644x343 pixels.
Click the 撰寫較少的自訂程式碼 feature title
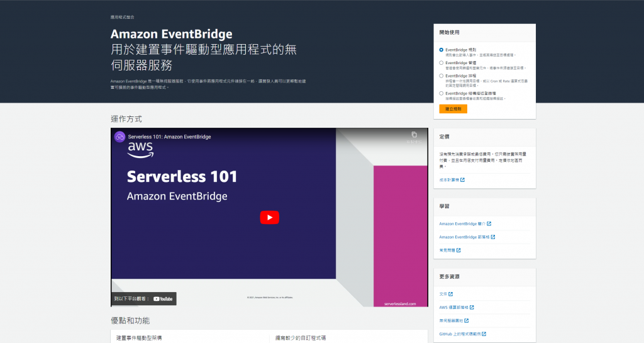[301, 338]
